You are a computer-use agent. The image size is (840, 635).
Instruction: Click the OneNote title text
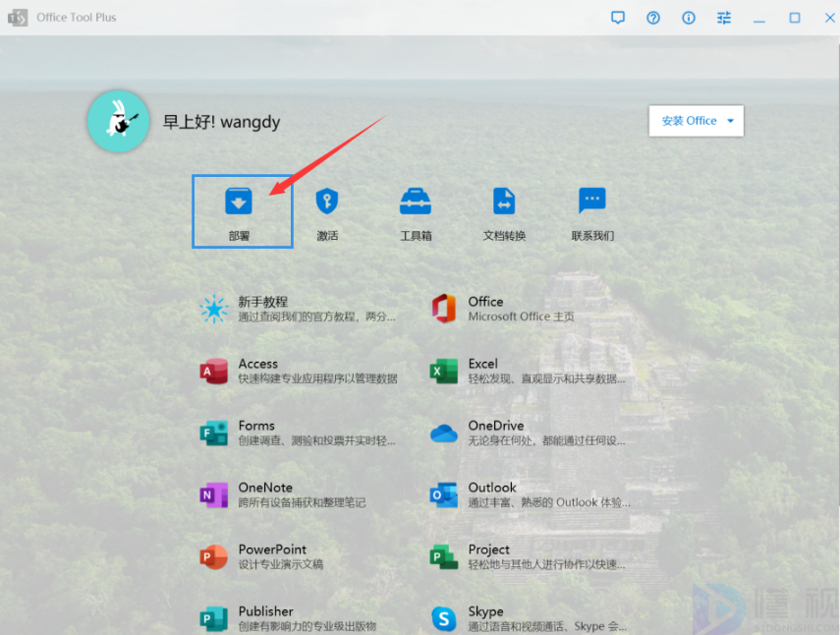[265, 488]
